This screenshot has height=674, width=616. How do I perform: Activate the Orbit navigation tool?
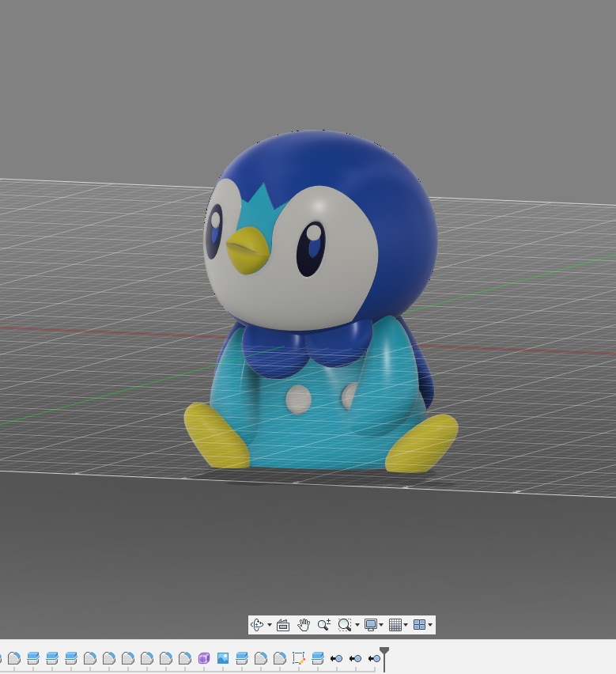pyautogui.click(x=257, y=625)
